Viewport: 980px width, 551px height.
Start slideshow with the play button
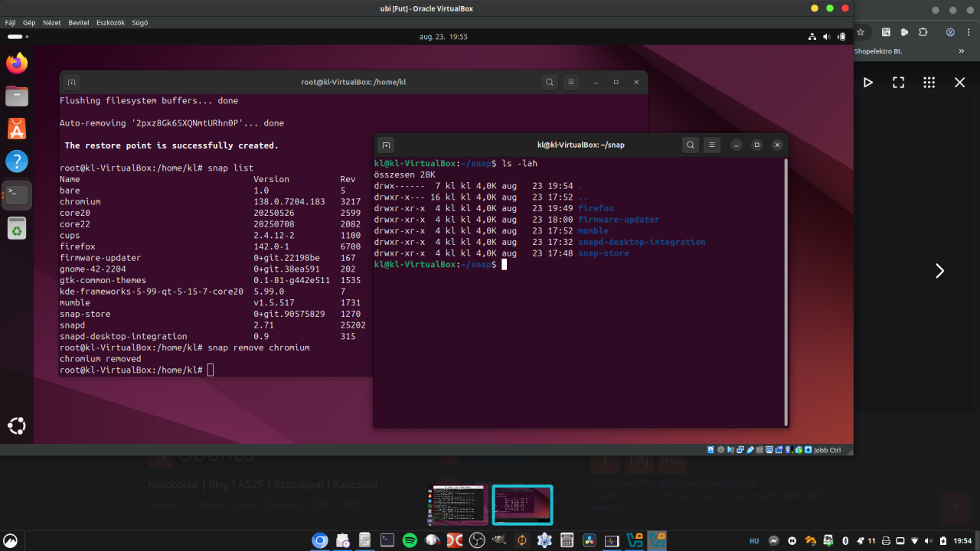(x=868, y=83)
